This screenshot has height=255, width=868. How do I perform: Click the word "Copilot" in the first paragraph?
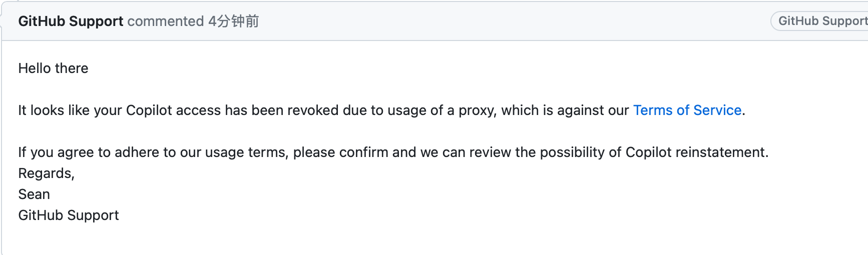pos(149,110)
